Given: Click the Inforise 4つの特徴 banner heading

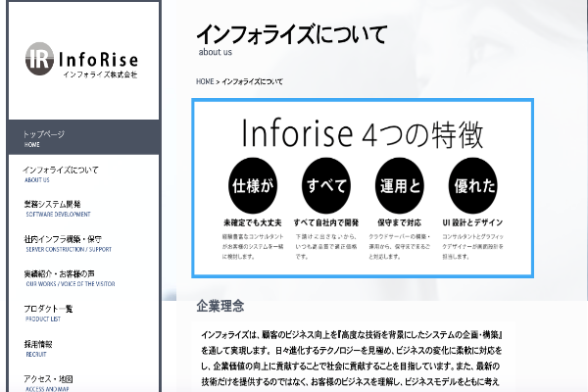Looking at the screenshot, I should pos(363,133).
